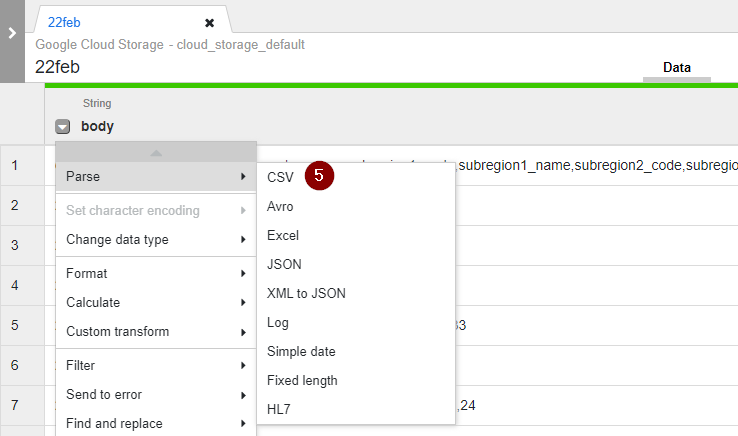
Task: Expand the Change data type submenu
Action: point(155,239)
